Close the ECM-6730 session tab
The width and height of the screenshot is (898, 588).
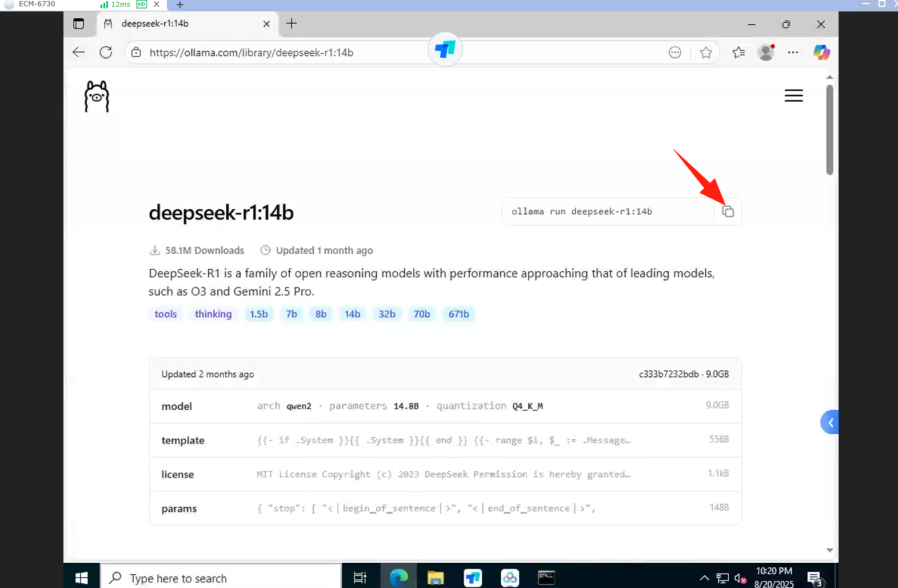(157, 4)
